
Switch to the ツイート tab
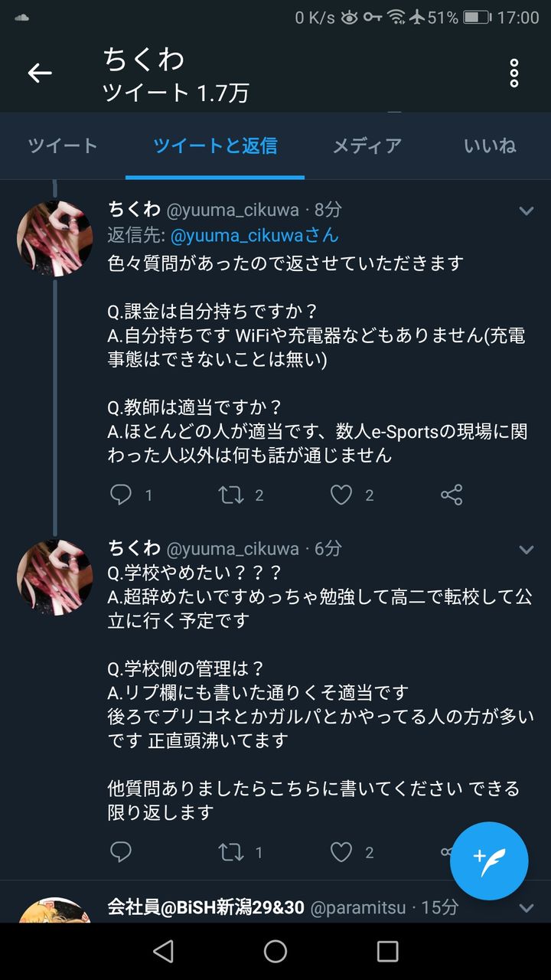point(63,145)
